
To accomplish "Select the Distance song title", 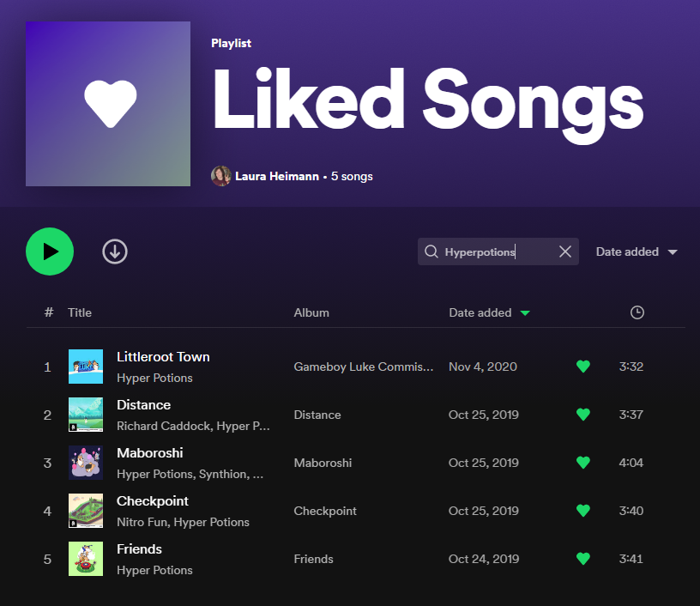I will click(144, 405).
